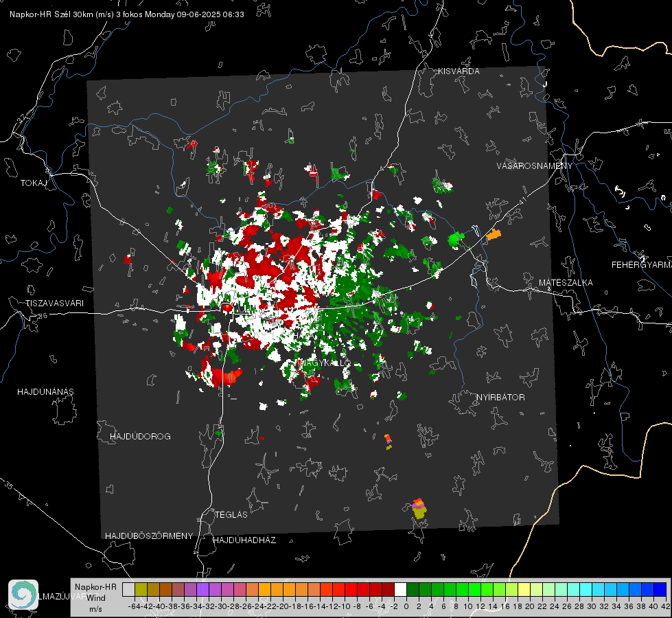Image resolution: width=672 pixels, height=618 pixels.
Task: Select the NYÍRBÁTOR label
Action: pyautogui.click(x=500, y=398)
